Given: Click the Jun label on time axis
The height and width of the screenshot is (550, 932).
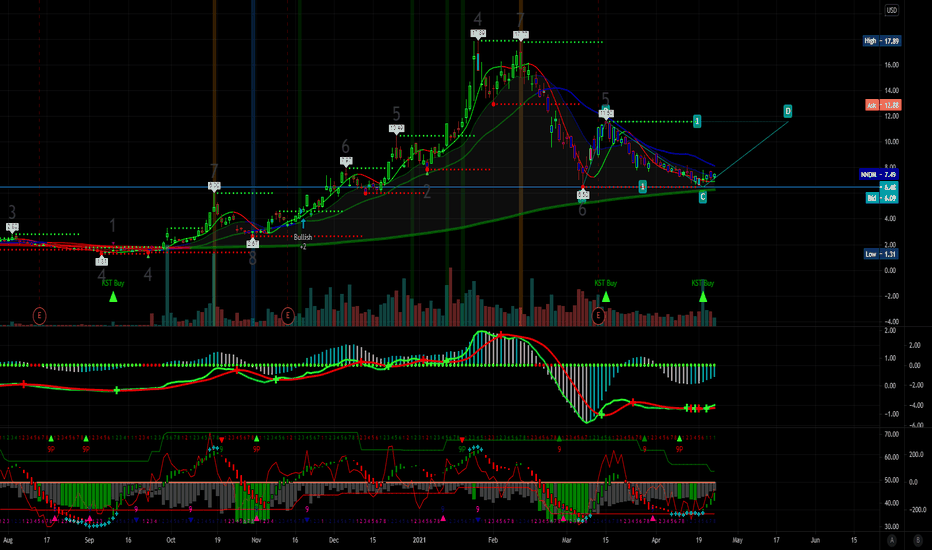Looking at the screenshot, I should (816, 540).
